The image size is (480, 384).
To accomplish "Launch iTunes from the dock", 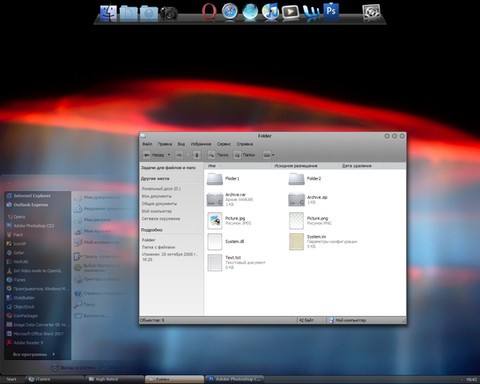I will 270,12.
